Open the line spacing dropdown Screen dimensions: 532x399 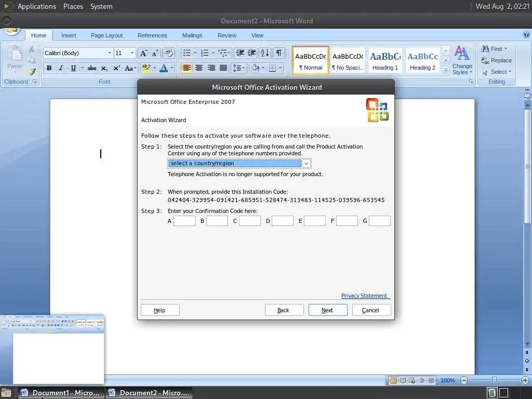[x=238, y=68]
